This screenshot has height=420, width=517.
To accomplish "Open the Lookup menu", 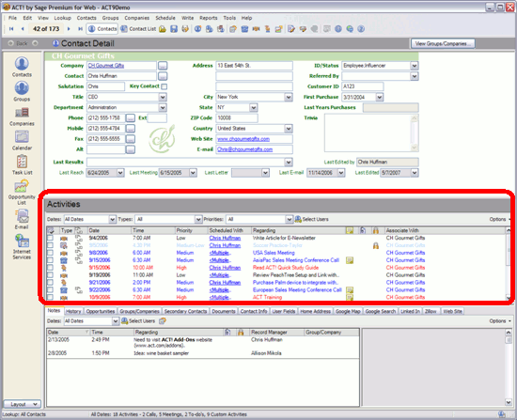I will [x=63, y=18].
